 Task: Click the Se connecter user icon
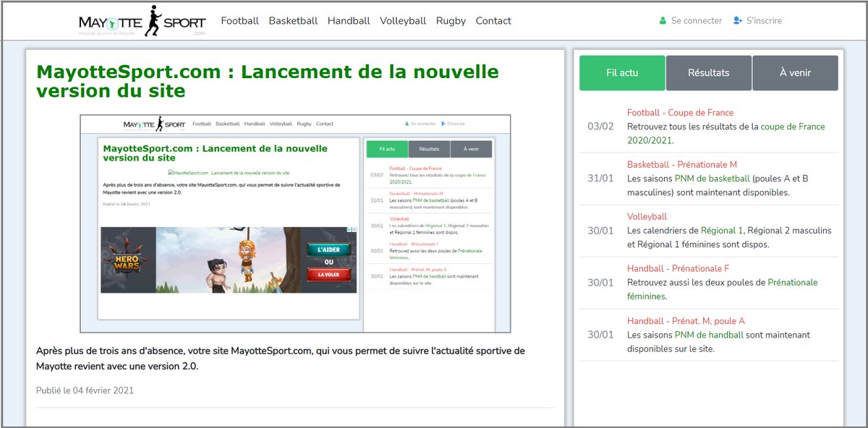click(663, 21)
